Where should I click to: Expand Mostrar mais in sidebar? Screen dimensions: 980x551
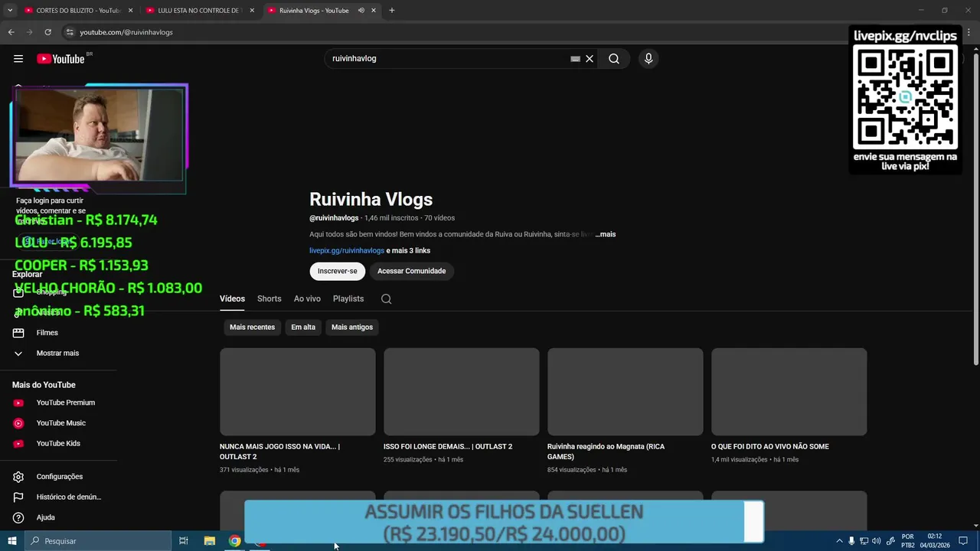(58, 354)
